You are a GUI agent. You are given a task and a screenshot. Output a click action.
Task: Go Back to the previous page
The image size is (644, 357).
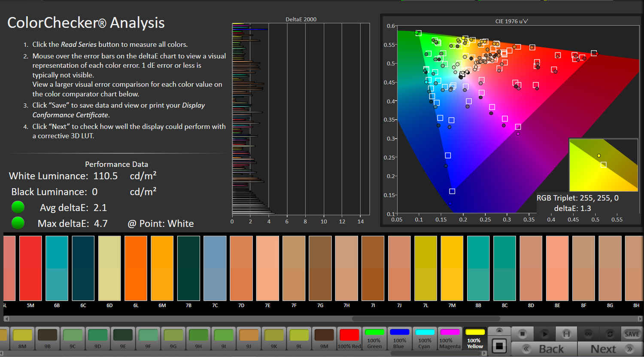[x=544, y=349]
